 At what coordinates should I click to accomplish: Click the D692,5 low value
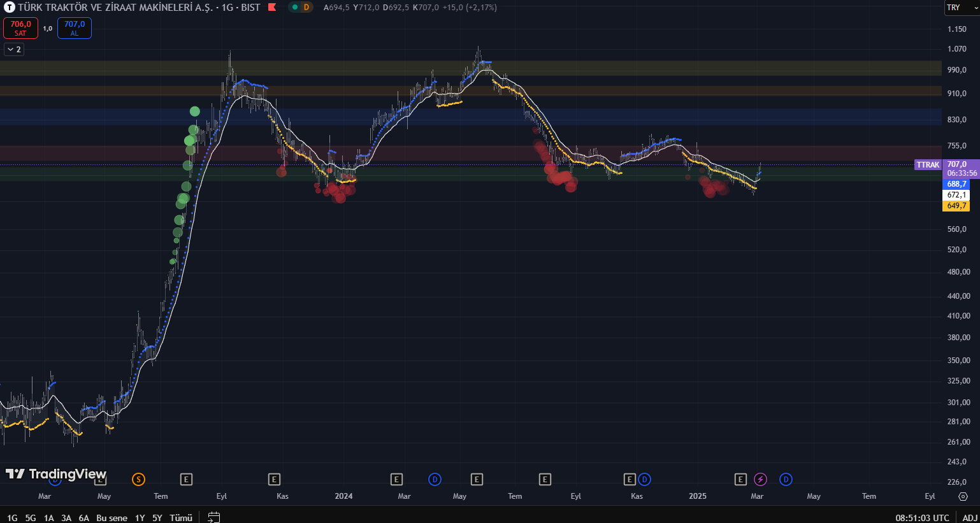click(x=396, y=8)
